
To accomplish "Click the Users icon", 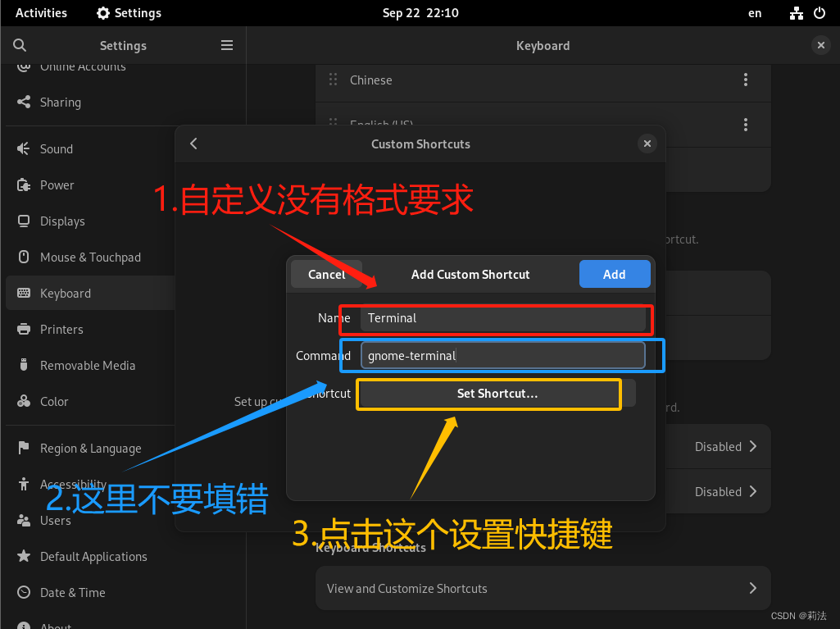I will (x=24, y=520).
